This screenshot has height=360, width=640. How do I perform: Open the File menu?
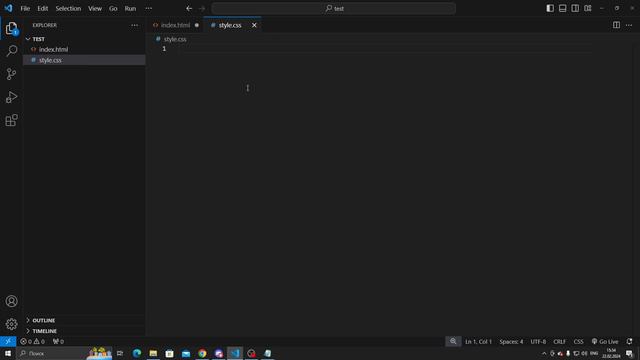pyautogui.click(x=25, y=8)
